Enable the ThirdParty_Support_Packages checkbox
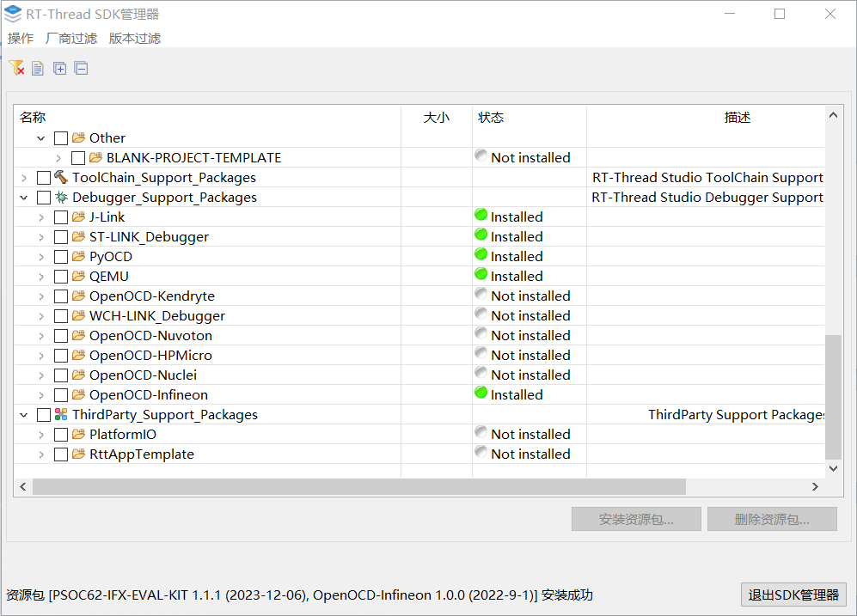Screen dimensions: 857x616 [x=44, y=415]
